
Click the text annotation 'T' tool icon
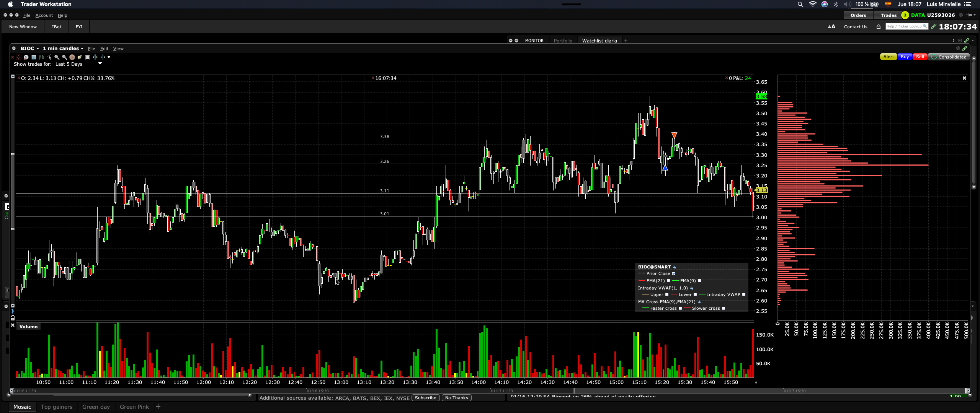[x=34, y=57]
